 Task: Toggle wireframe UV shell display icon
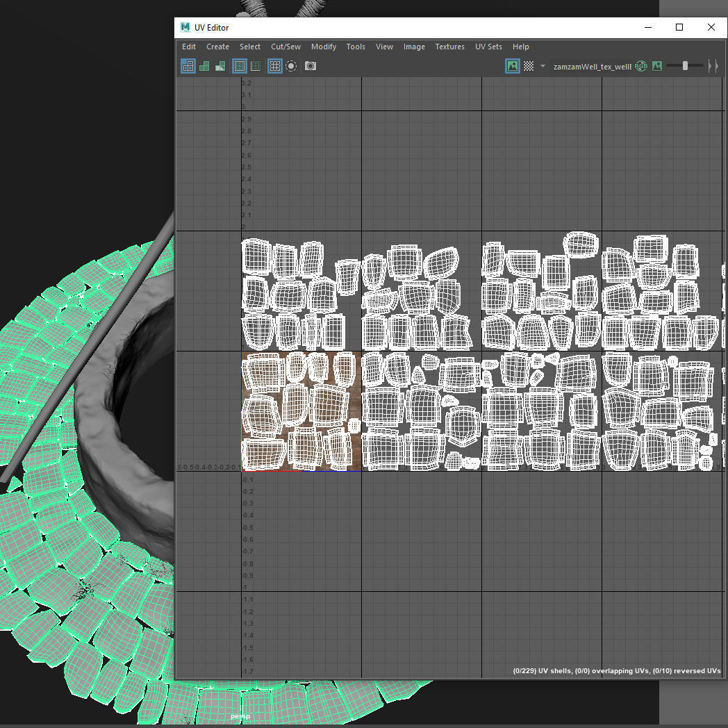(x=188, y=67)
